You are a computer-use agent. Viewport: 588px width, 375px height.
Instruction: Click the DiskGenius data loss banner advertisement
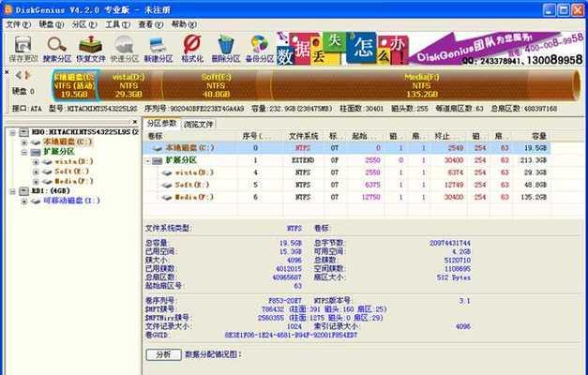(430, 49)
